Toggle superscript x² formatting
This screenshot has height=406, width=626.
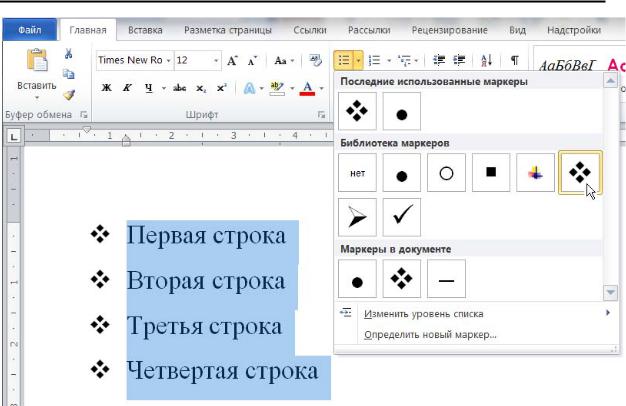222,88
